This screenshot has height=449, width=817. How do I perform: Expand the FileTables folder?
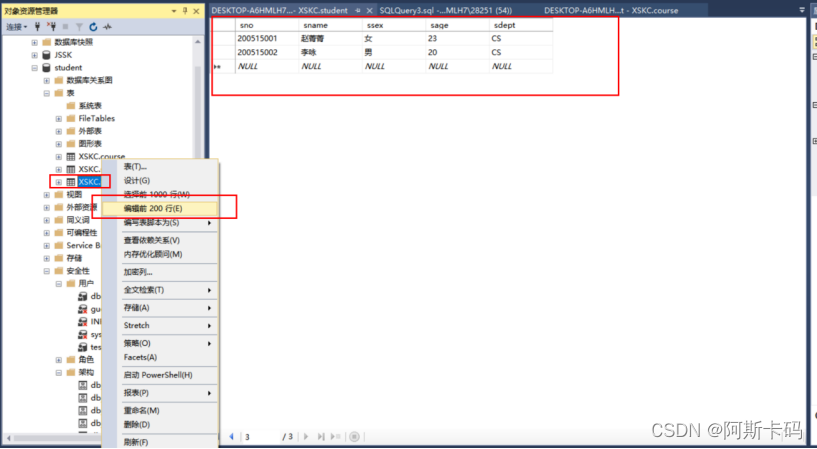click(59, 119)
